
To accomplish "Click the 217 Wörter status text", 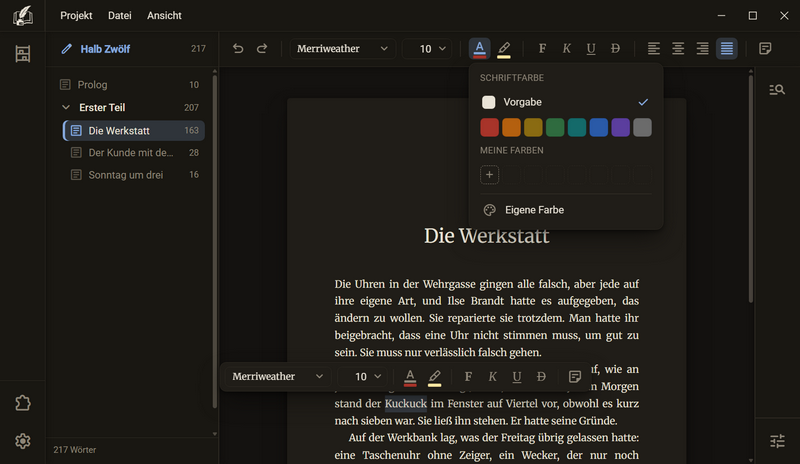I will [x=74, y=450].
